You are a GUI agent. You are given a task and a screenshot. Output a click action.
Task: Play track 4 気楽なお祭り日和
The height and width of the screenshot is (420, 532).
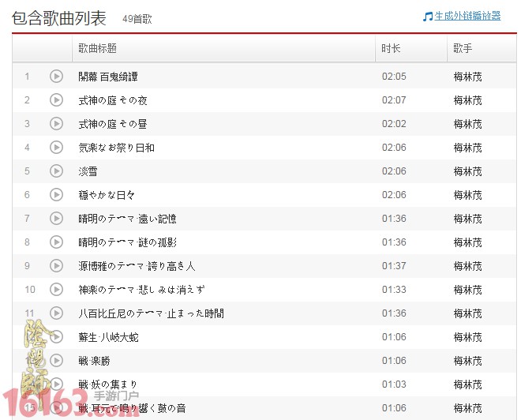pos(56,147)
